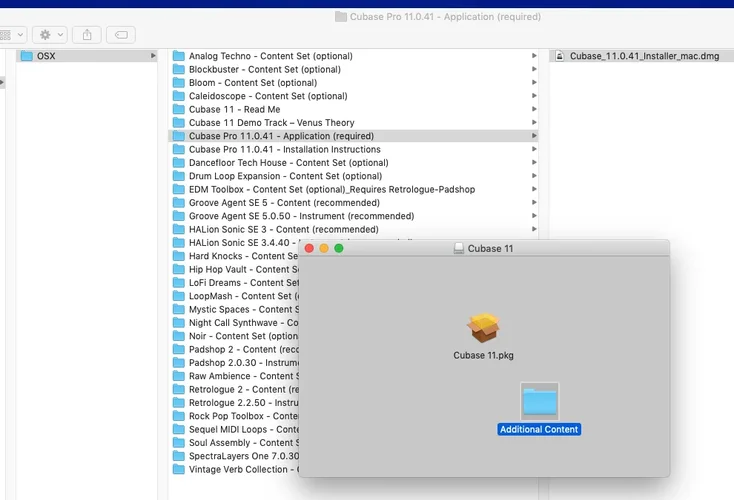The height and width of the screenshot is (500, 734).
Task: Select Caleidoscope - Content Set folder
Action: 353,96
